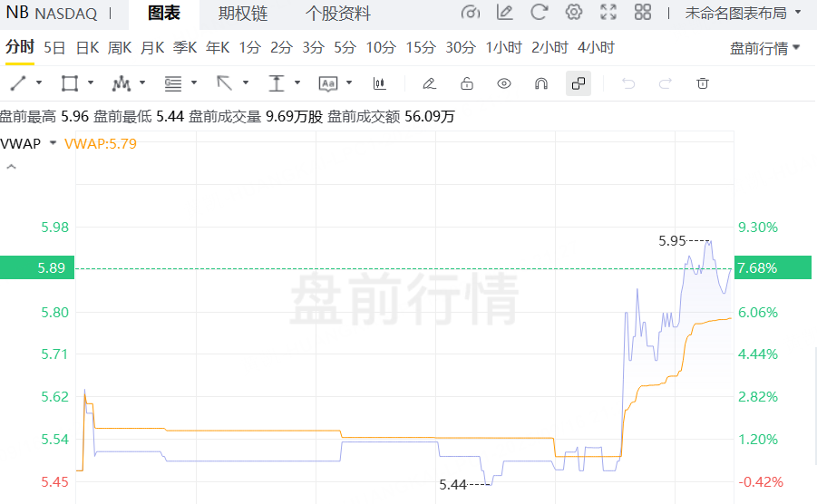Screen dimensions: 817x504
Task: Click the undo arrow
Action: coord(628,83)
